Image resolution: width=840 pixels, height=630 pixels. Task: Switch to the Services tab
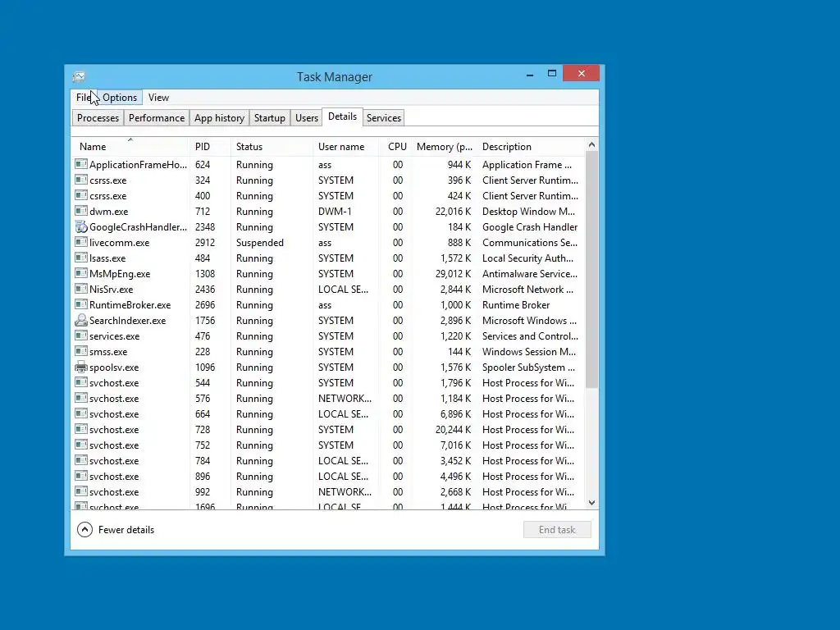pyautogui.click(x=384, y=118)
